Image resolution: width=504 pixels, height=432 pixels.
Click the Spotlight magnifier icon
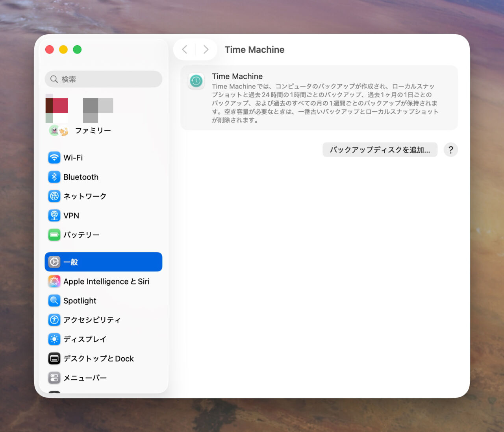click(x=54, y=301)
